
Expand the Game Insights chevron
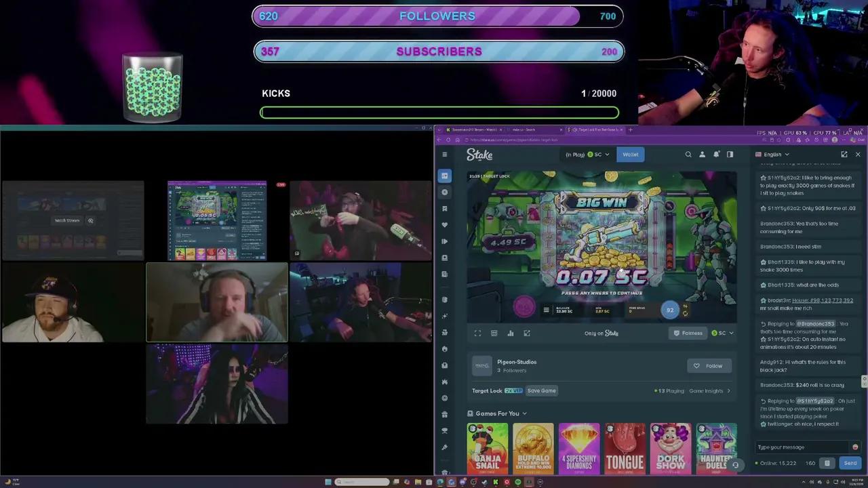[729, 391]
